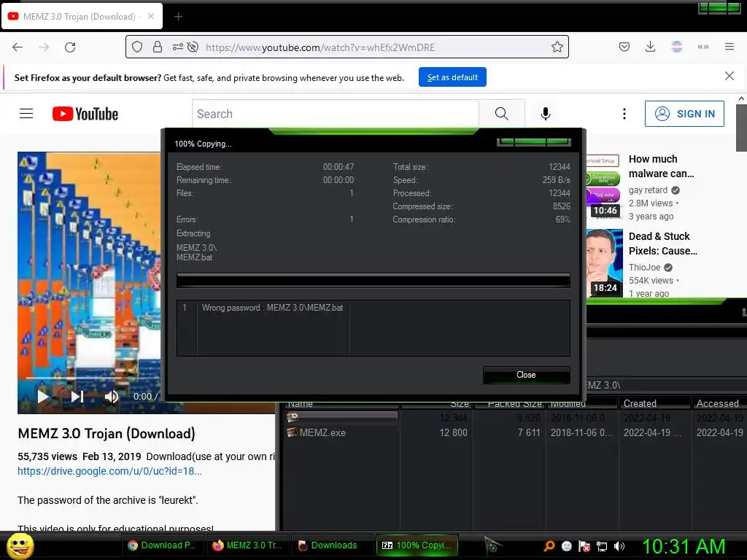Viewport: 747px width, 560px height.
Task: Switch to Download P... Chrome taskbar item
Action: click(163, 545)
